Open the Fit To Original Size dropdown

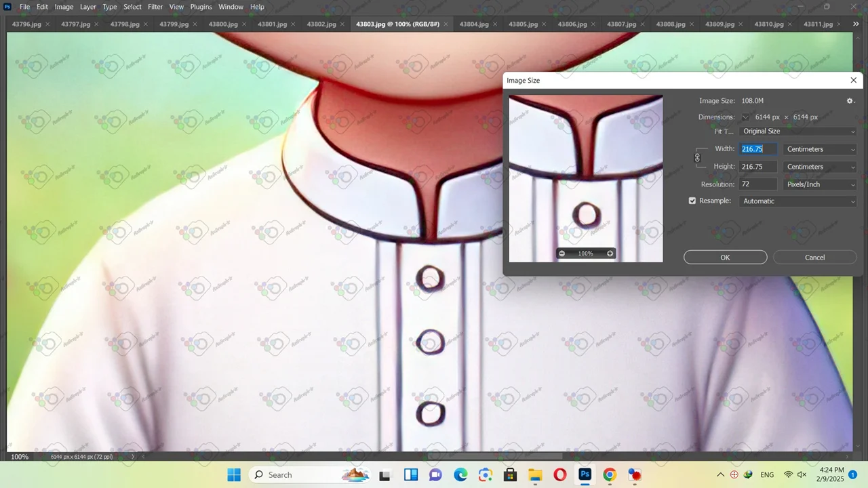point(798,131)
